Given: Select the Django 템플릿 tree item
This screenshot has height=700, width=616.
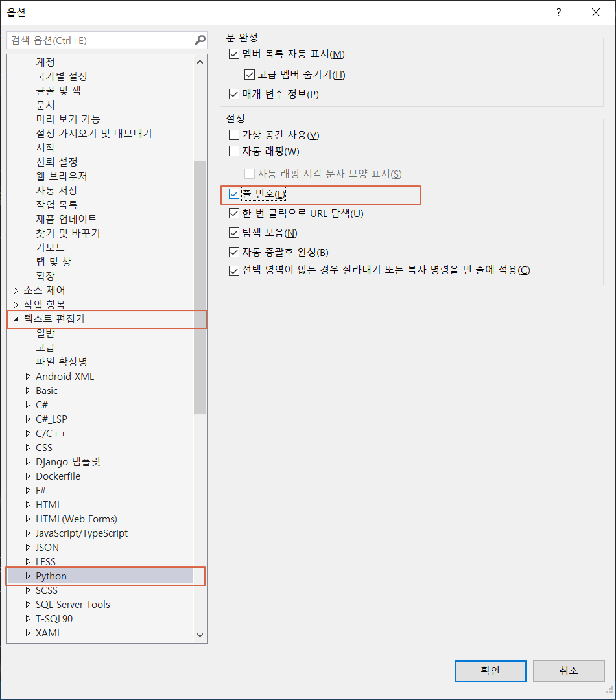Looking at the screenshot, I should click(x=68, y=462).
